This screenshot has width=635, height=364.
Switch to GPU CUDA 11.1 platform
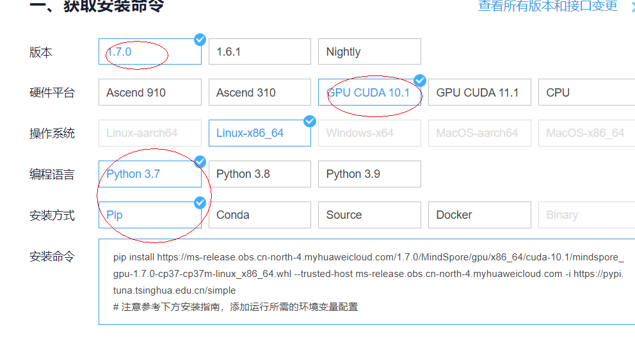click(x=479, y=93)
